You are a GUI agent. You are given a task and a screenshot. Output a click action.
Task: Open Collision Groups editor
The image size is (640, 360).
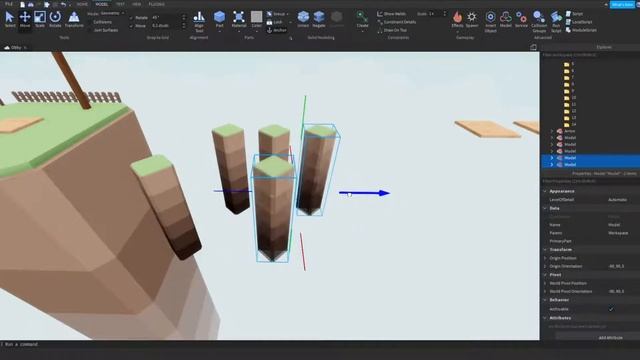tap(539, 21)
